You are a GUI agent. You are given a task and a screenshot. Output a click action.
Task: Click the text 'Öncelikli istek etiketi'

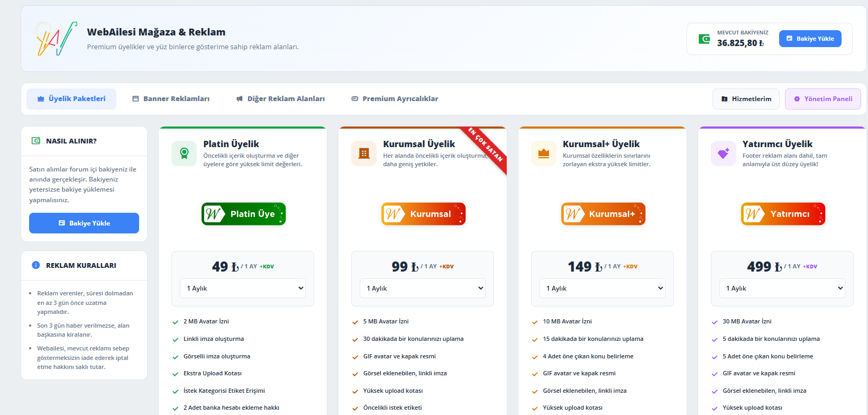[x=392, y=408]
